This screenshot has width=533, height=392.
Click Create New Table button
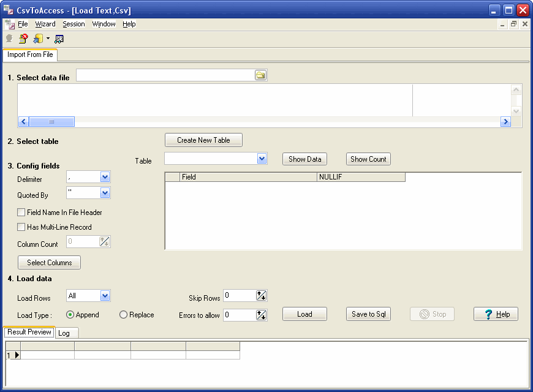[x=203, y=140]
